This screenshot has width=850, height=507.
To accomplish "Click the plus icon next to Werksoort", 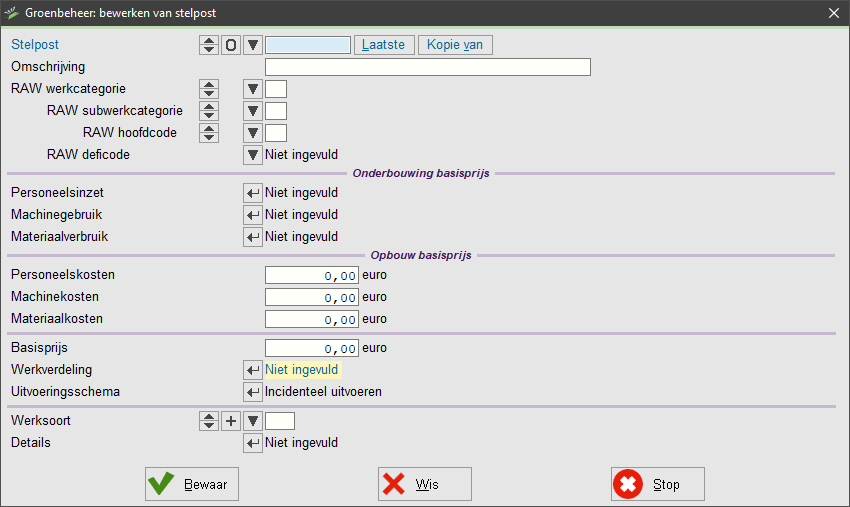I will 231,421.
